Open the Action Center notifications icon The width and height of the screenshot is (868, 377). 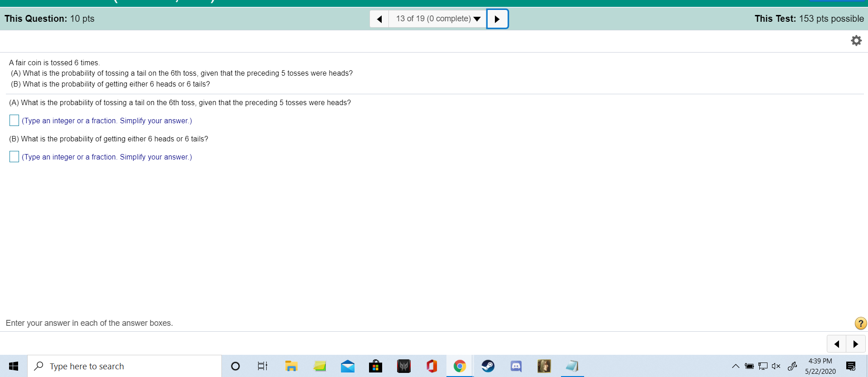(x=851, y=366)
